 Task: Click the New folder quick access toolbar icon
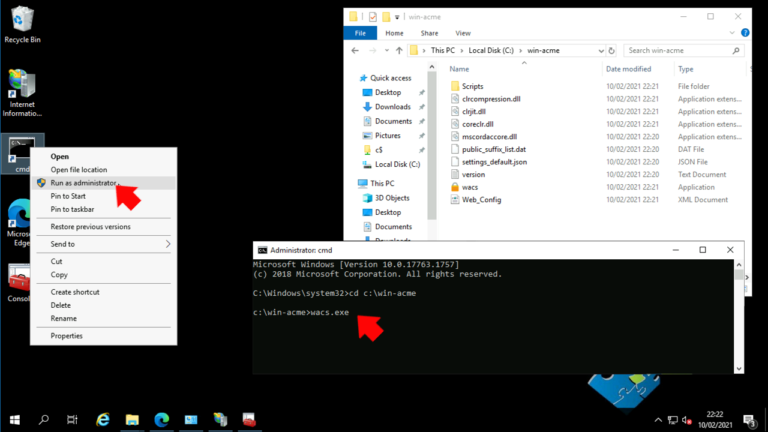click(386, 17)
